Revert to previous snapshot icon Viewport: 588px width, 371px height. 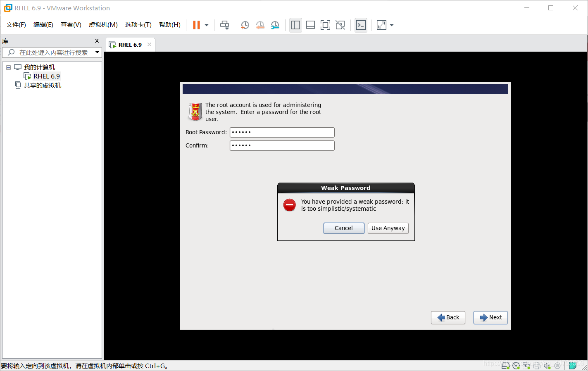[260, 25]
